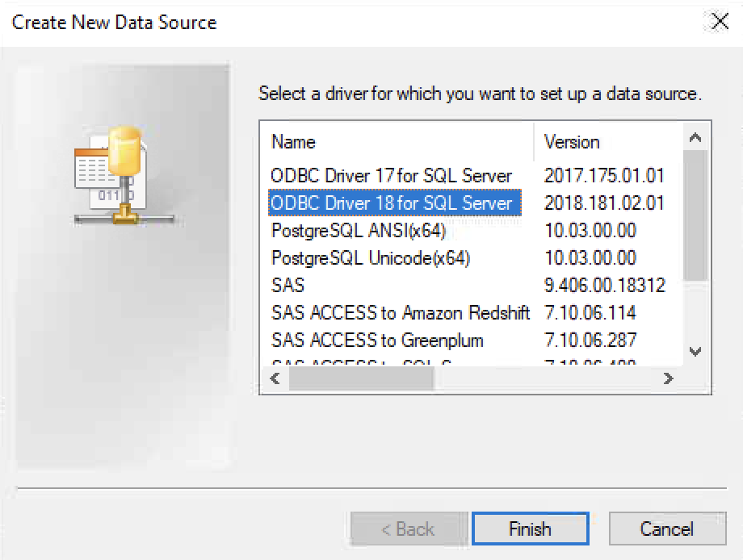Sort by the Version column header
The height and width of the screenshot is (560, 743).
click(x=608, y=142)
